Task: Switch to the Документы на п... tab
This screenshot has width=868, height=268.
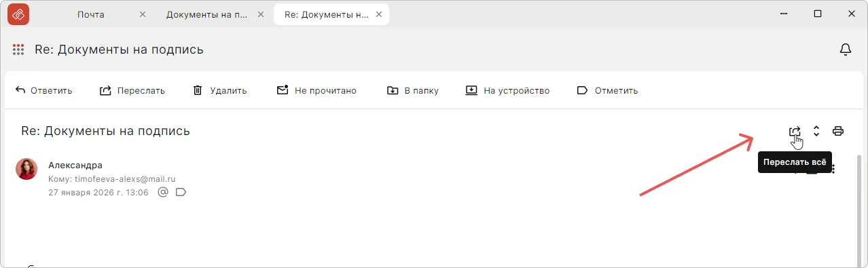Action: (207, 14)
